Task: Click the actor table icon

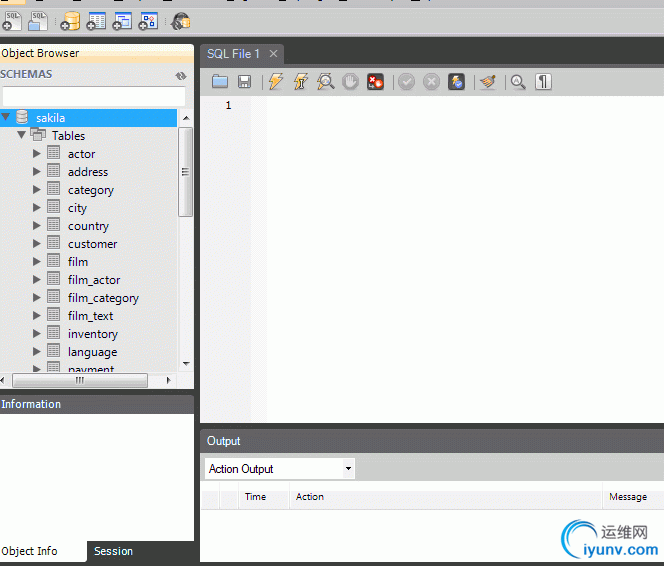Action: click(x=53, y=152)
